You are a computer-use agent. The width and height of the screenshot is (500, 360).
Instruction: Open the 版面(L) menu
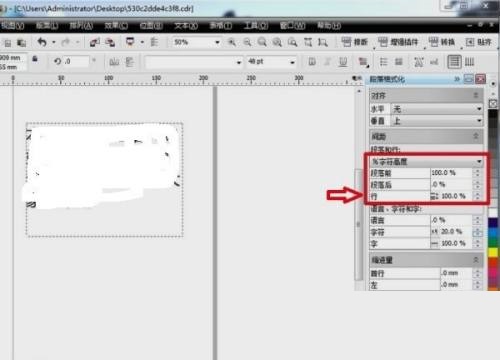coord(47,26)
